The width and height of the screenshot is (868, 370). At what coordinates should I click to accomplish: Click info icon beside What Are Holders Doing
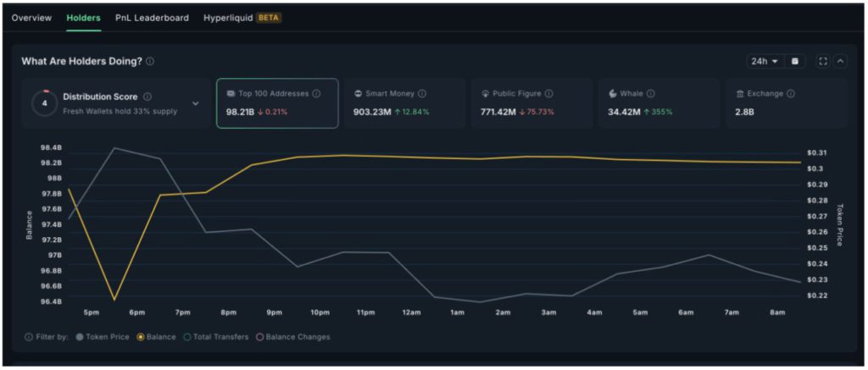150,62
